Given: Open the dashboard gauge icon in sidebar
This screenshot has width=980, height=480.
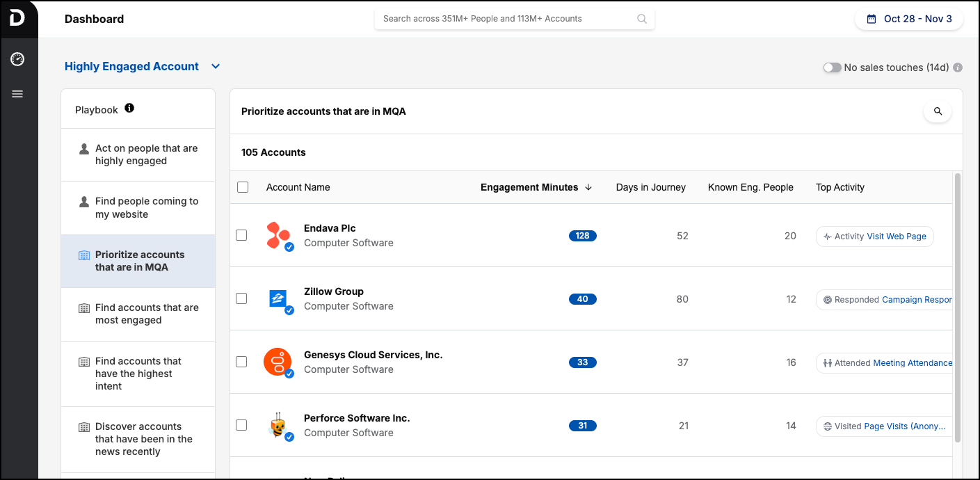Looking at the screenshot, I should coord(17,59).
